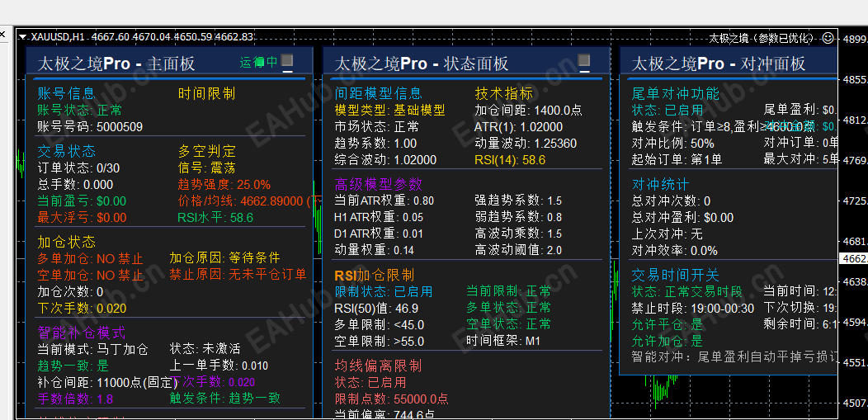Open the chart menu triangle beside XAUUSD,H1

click(x=23, y=37)
